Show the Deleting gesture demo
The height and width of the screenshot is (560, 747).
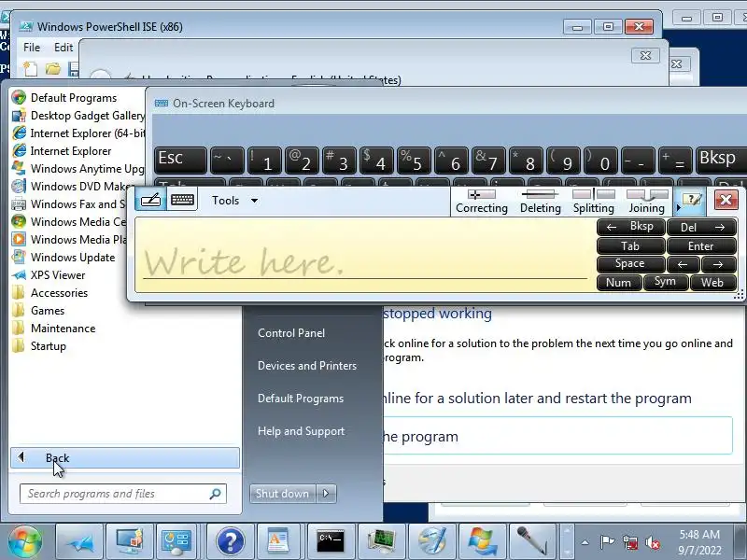[540, 202]
